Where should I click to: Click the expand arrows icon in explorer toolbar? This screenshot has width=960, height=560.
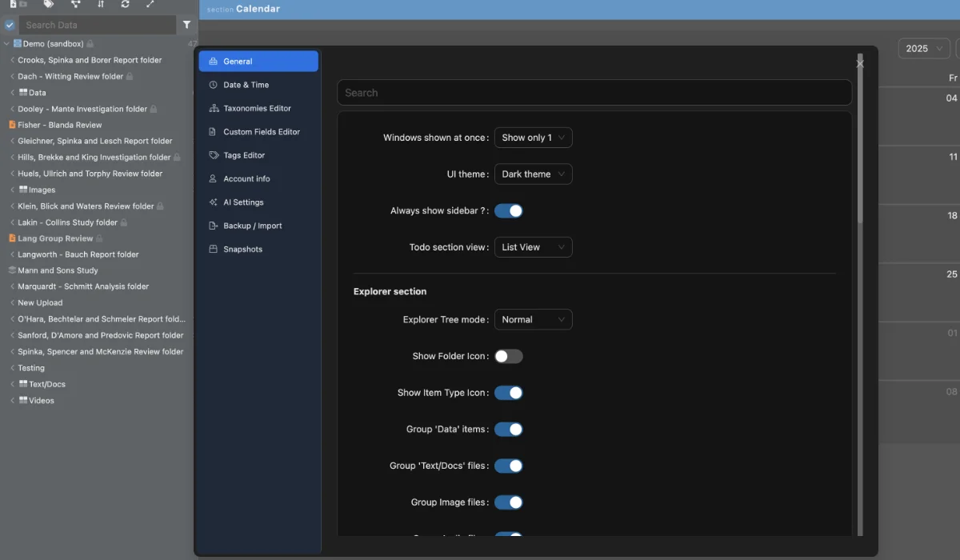pos(150,4)
